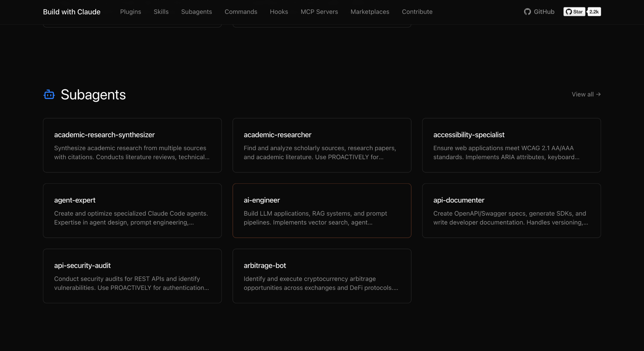The image size is (644, 351).
Task: Go to the Hooks page
Action: (x=279, y=12)
